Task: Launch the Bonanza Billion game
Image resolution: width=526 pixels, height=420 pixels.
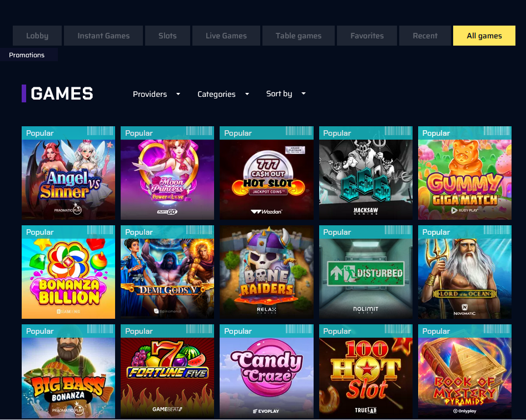Action: pyautogui.click(x=68, y=272)
